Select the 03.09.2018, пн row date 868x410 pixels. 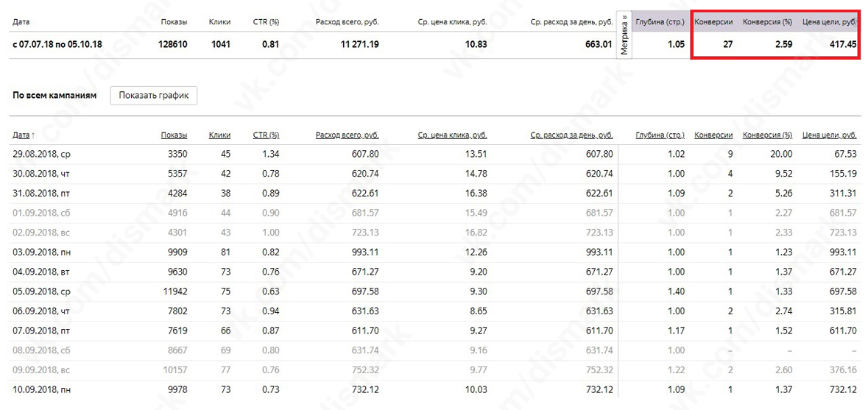[41, 252]
